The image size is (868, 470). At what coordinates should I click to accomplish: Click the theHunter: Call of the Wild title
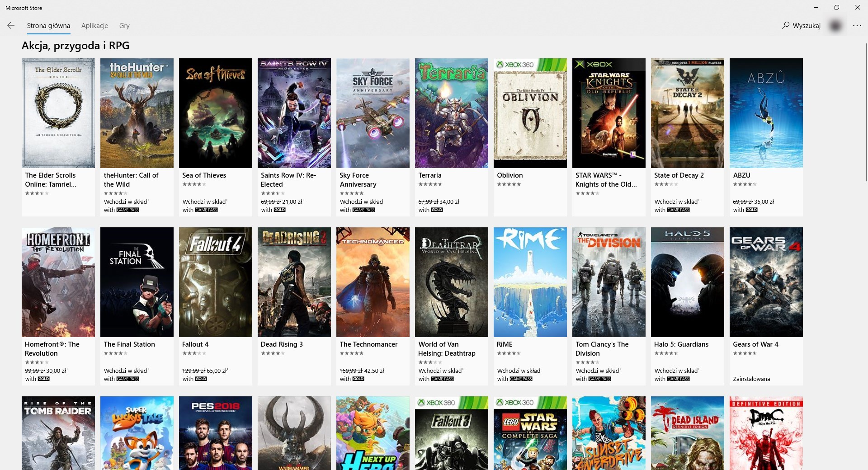(131, 179)
